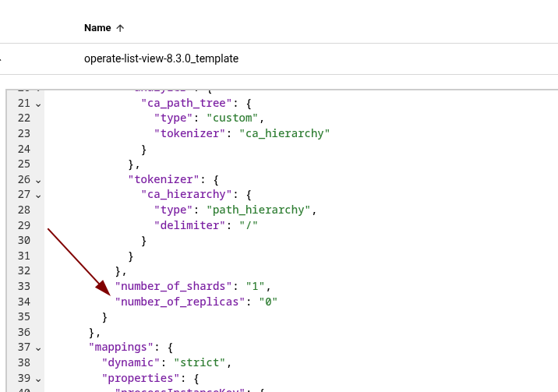Click the "tokenizer" key on line 26

164,179
